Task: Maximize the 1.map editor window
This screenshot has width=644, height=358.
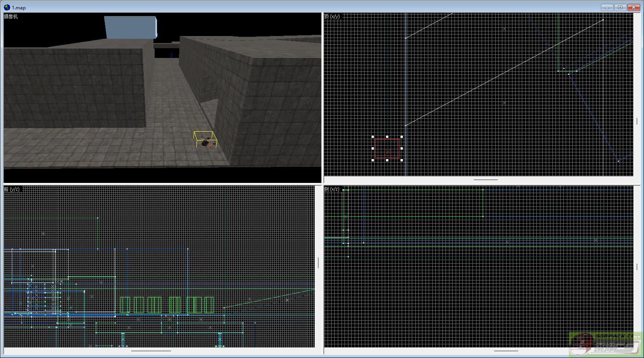Action: click(620, 7)
